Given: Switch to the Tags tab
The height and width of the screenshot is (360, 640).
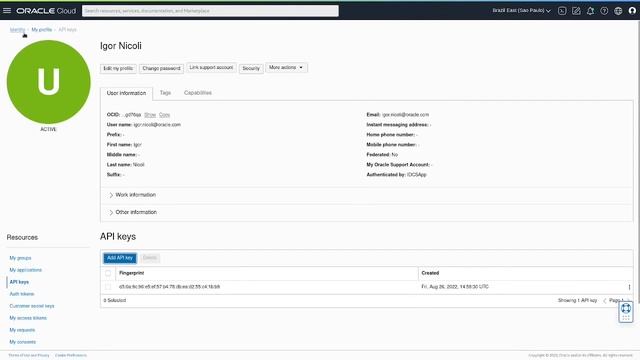Looking at the screenshot, I should click(x=165, y=93).
